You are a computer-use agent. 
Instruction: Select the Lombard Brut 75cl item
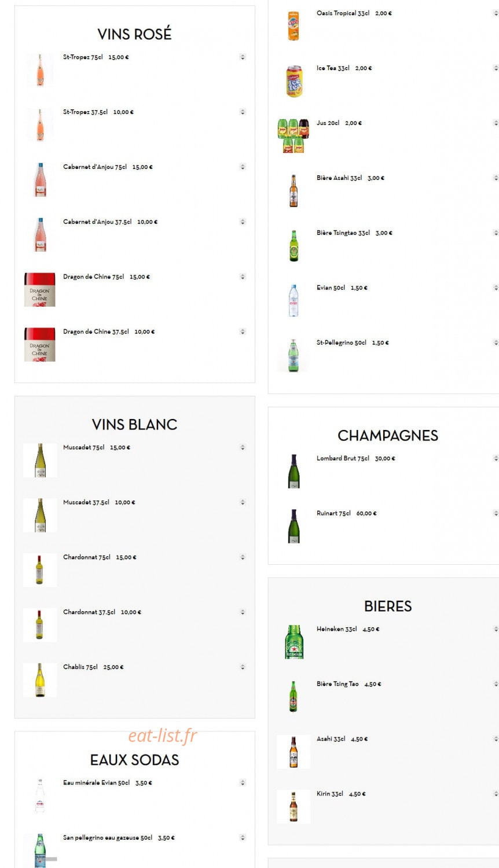pyautogui.click(x=356, y=458)
